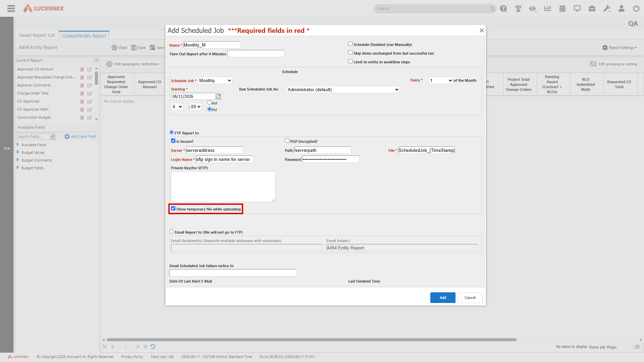
Task: Open the palm tree icon in header
Action: click(x=518, y=9)
